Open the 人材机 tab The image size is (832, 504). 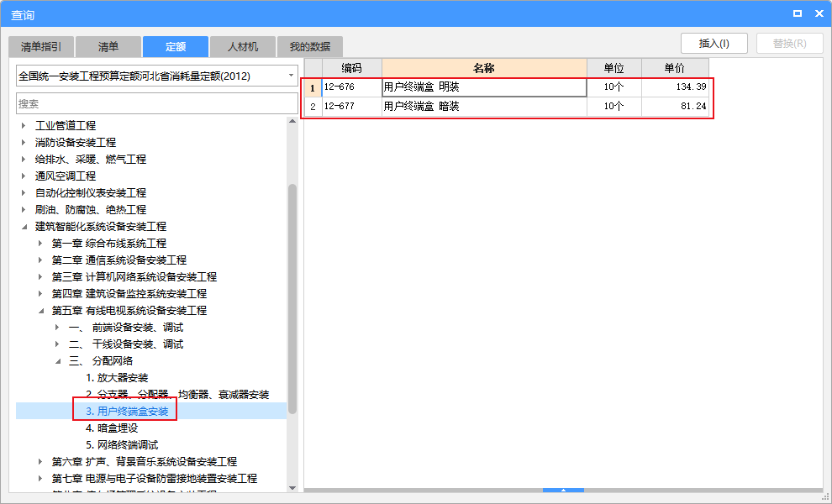click(x=243, y=47)
